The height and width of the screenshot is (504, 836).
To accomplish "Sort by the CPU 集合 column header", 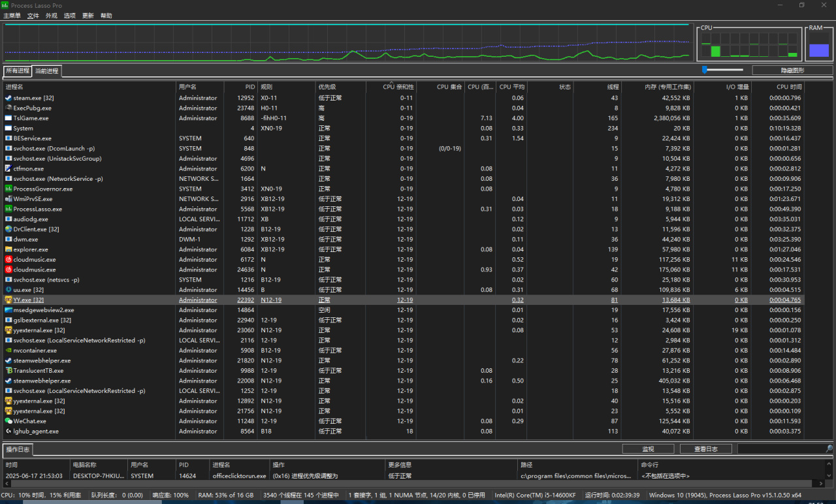I will click(440, 87).
